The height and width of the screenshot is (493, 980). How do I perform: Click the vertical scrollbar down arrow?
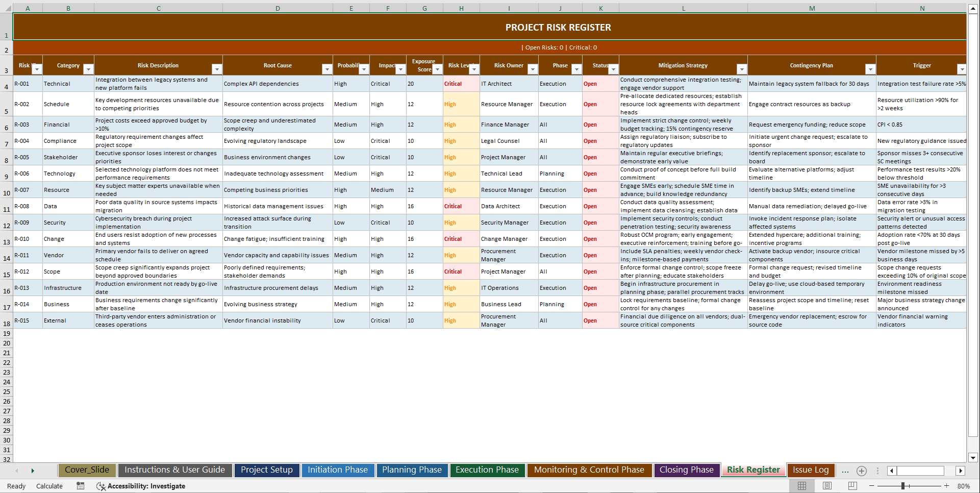(x=973, y=458)
